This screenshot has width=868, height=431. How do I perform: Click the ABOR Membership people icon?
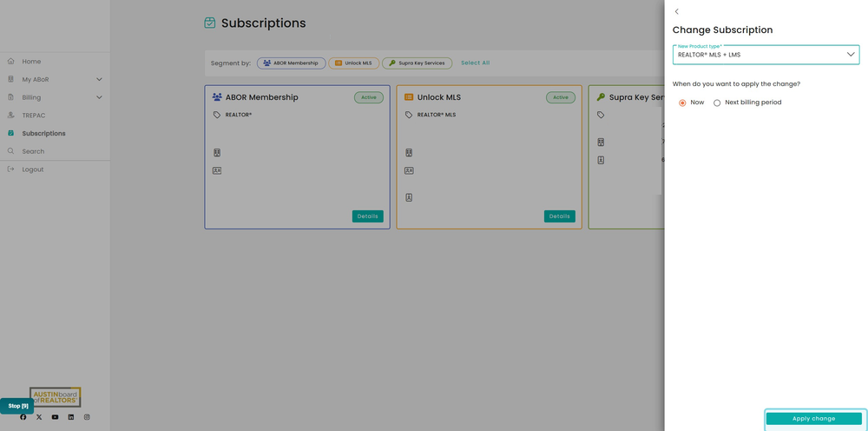click(x=217, y=97)
